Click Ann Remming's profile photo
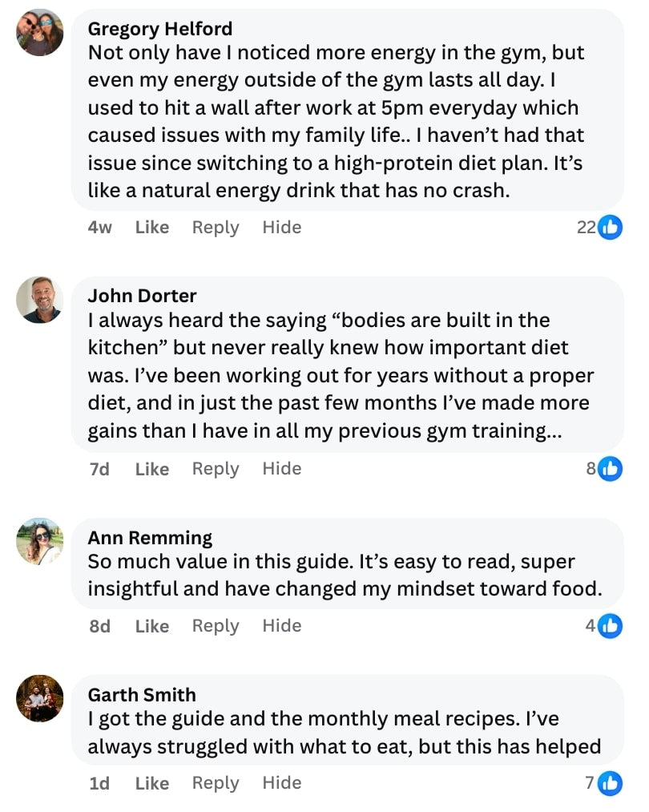This screenshot has height=812, width=649. 39,541
